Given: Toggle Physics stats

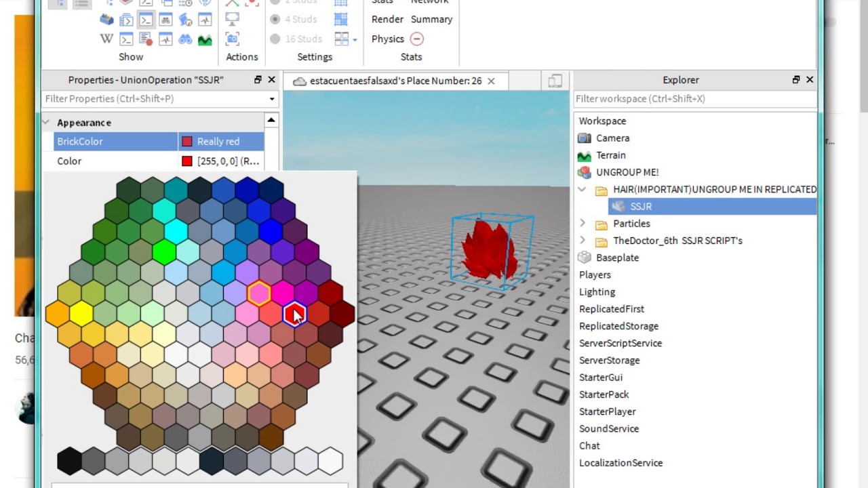Looking at the screenshot, I should [387, 39].
